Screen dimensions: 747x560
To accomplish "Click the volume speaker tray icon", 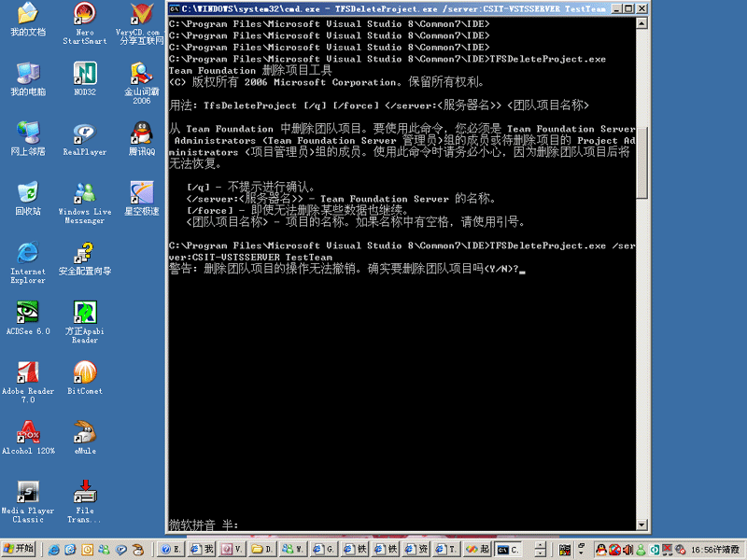I will click(627, 550).
